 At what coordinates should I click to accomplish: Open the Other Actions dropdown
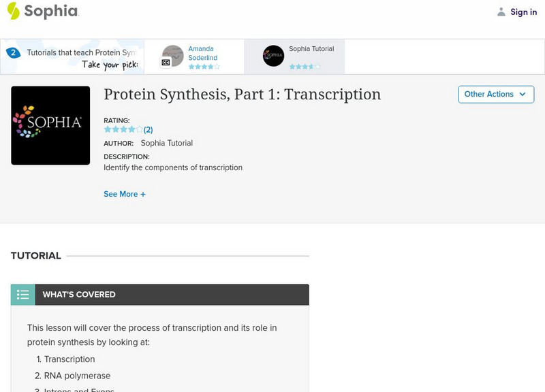495,95
